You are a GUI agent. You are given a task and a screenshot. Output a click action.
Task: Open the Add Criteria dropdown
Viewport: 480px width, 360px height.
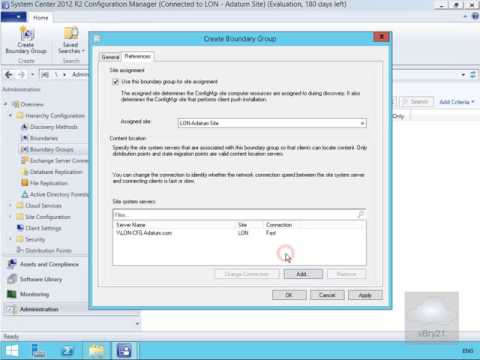[457, 102]
